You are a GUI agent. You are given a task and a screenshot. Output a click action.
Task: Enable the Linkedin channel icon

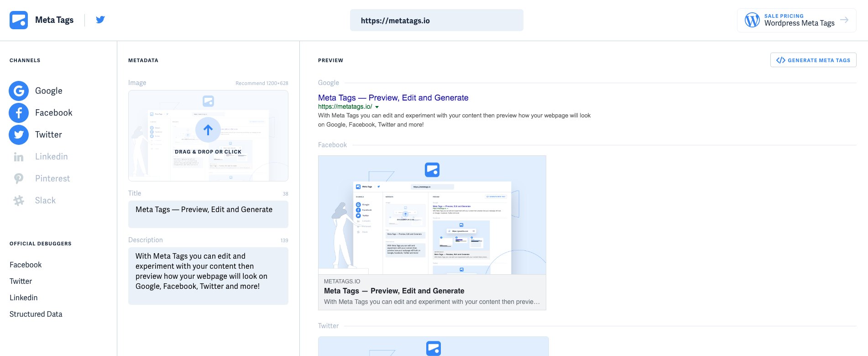click(x=19, y=157)
